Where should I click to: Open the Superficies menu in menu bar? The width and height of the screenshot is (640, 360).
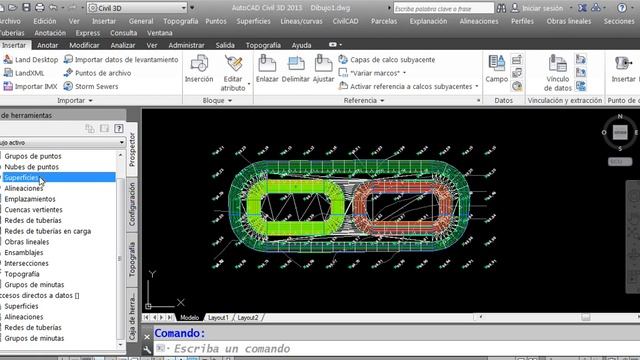(253, 21)
